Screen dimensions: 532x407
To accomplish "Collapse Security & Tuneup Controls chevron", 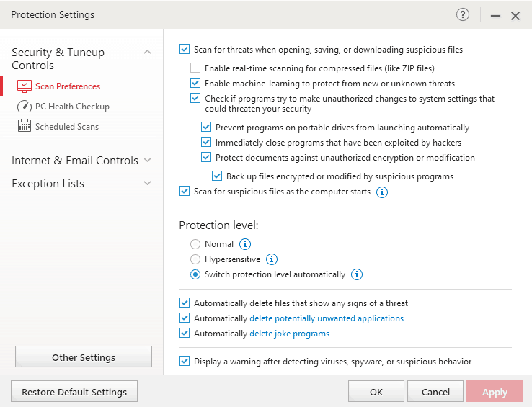I will click(147, 52).
